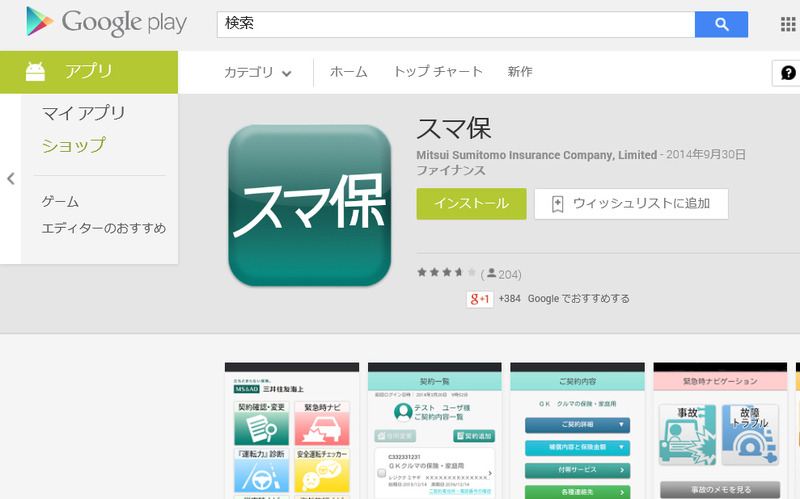Click the Android アプリ section header
This screenshot has width=800, height=499.
click(88, 71)
